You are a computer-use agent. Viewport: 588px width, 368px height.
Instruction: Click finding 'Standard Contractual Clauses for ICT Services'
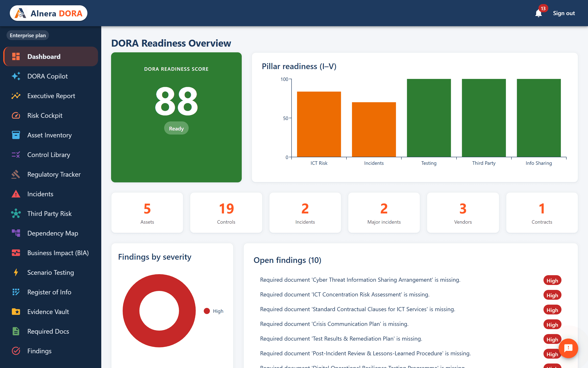(x=357, y=309)
